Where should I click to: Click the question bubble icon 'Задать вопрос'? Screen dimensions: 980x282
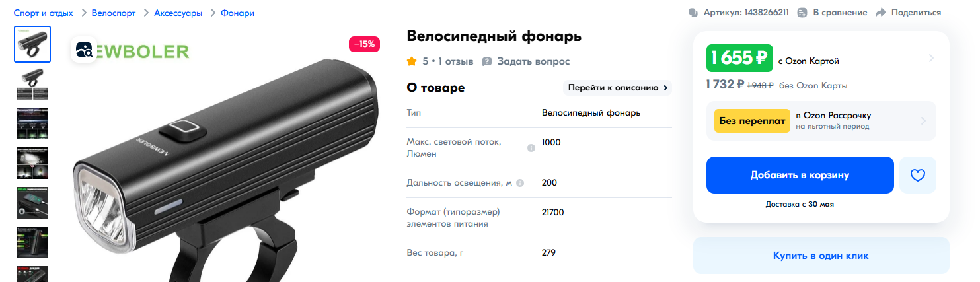click(x=487, y=61)
